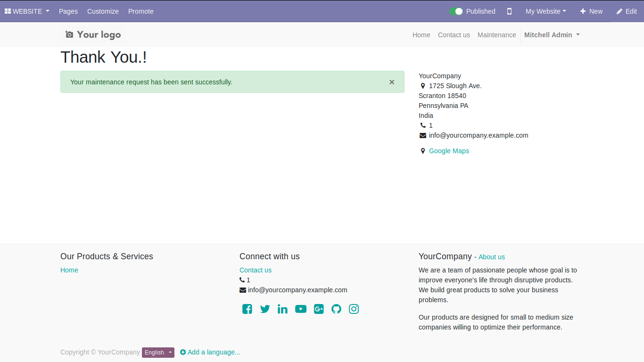Open the WEBSITE apps dropdown
This screenshot has height=362, width=644.
click(x=27, y=11)
